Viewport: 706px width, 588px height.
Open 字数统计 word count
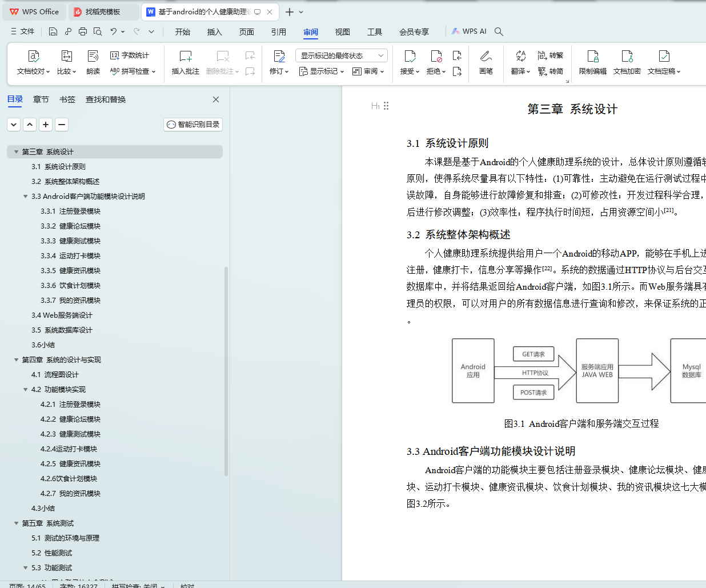(x=130, y=55)
